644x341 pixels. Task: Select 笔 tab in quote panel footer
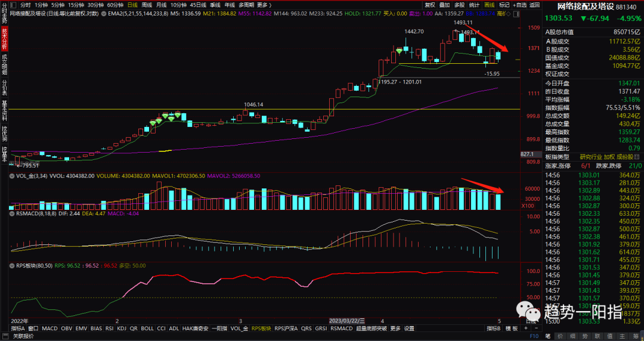click(x=547, y=336)
